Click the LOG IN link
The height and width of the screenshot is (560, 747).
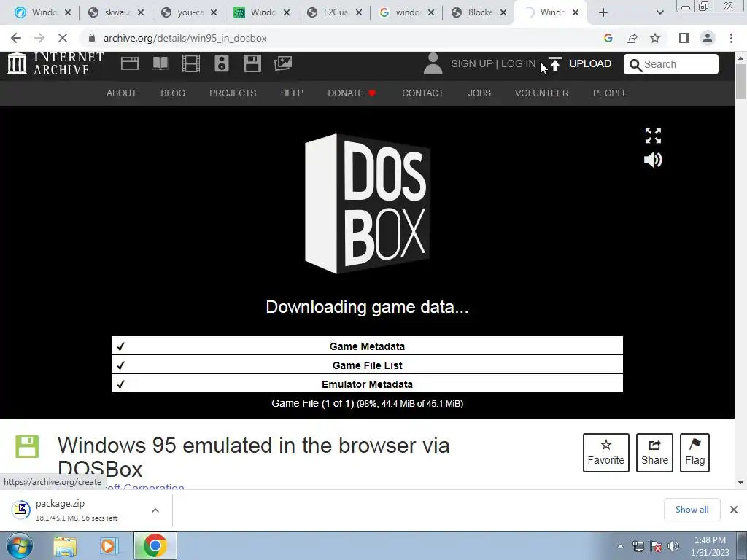(x=519, y=64)
